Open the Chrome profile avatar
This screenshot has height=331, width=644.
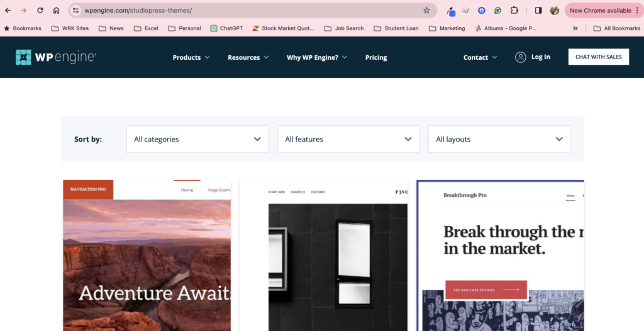(x=555, y=10)
